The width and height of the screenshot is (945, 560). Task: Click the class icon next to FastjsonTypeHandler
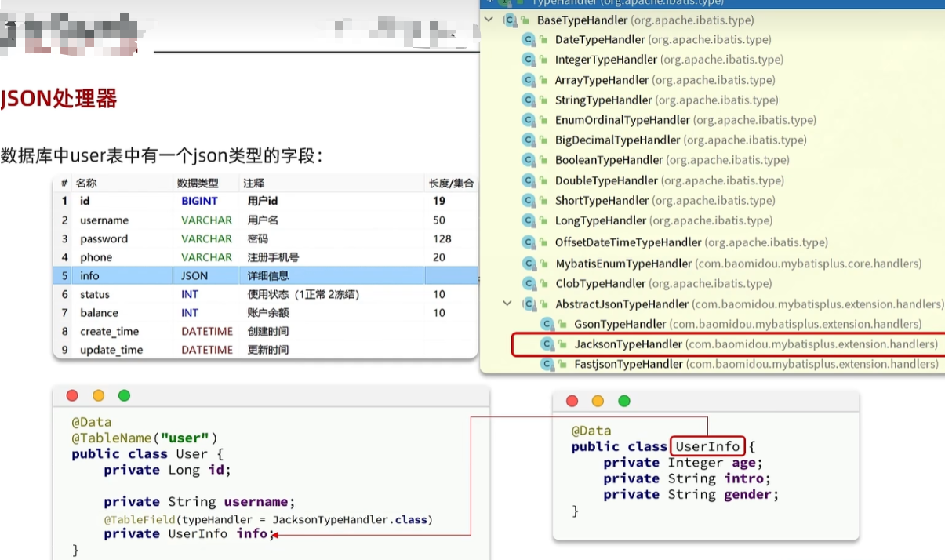pos(547,364)
